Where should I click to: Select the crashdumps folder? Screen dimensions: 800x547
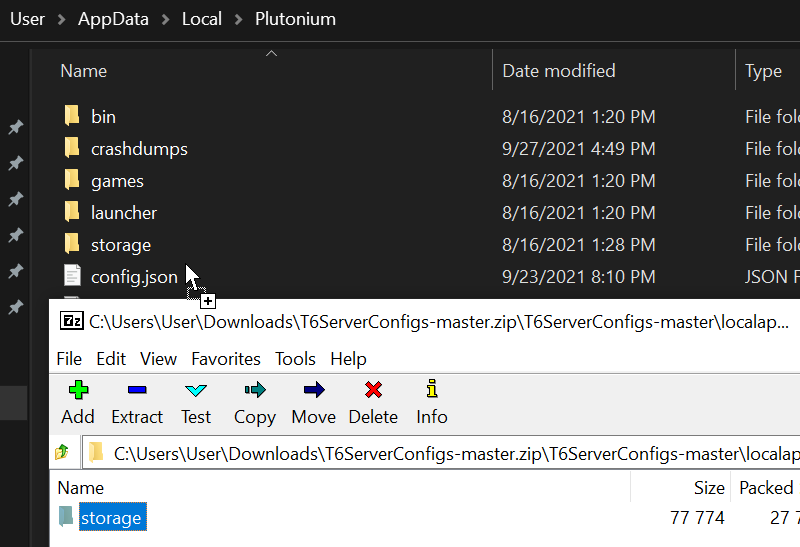click(139, 149)
